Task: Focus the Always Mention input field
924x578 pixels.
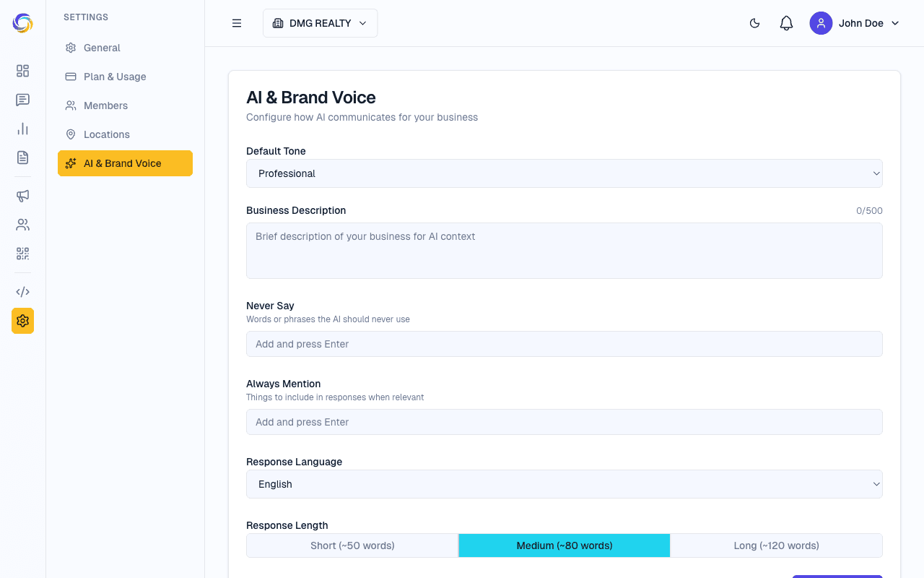Action: (565, 422)
